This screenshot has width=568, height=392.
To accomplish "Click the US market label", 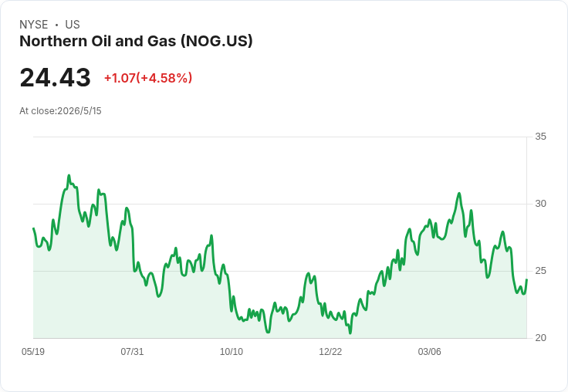I will pos(73,25).
